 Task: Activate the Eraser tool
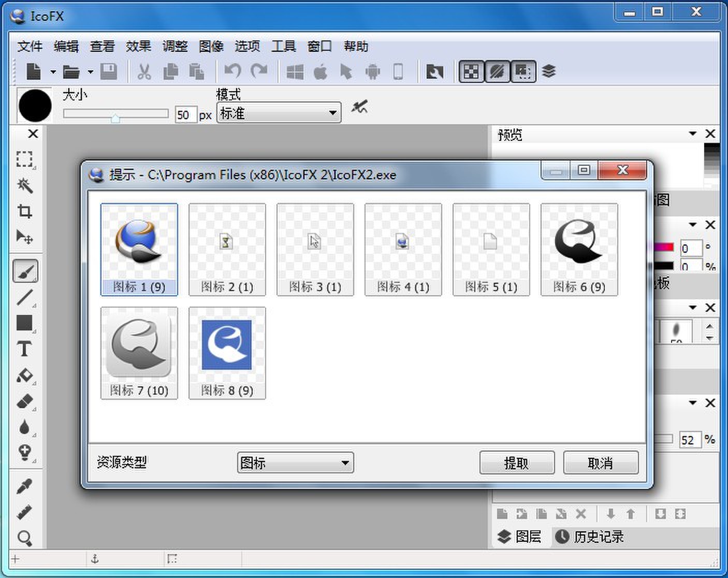pyautogui.click(x=25, y=401)
